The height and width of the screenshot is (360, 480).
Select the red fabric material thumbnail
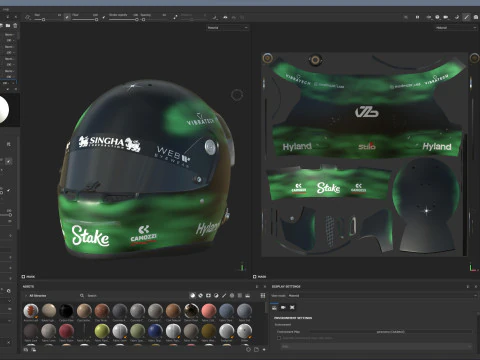(66, 331)
